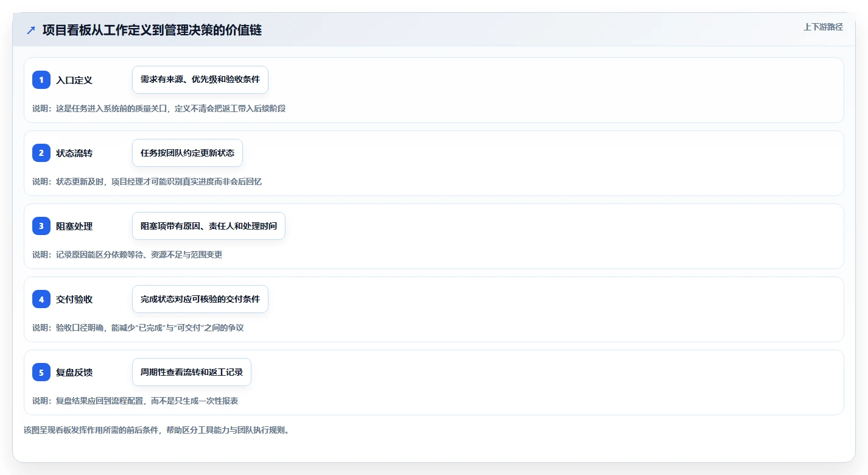Click the 阻塞处理 step title
Screen dimensions: 868x475
(74, 227)
